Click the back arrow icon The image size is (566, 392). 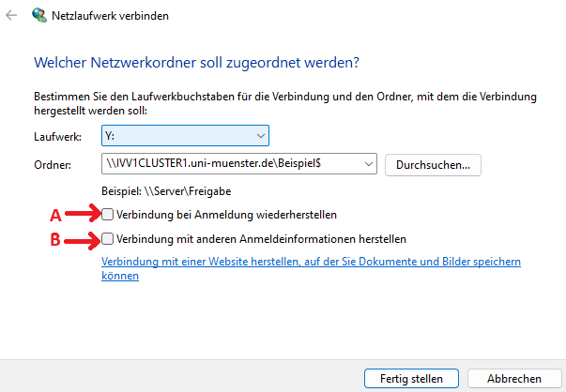pyautogui.click(x=11, y=16)
